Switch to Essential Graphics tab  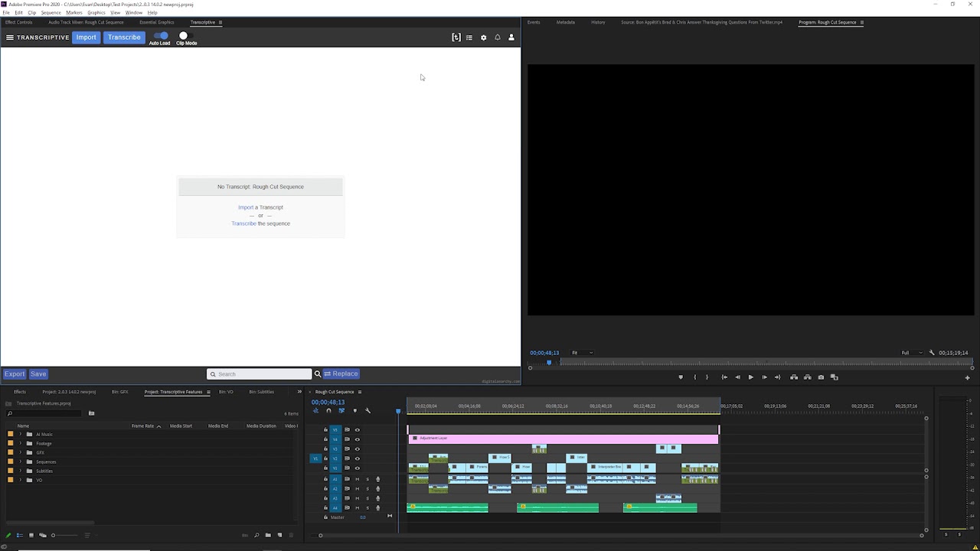tap(156, 22)
